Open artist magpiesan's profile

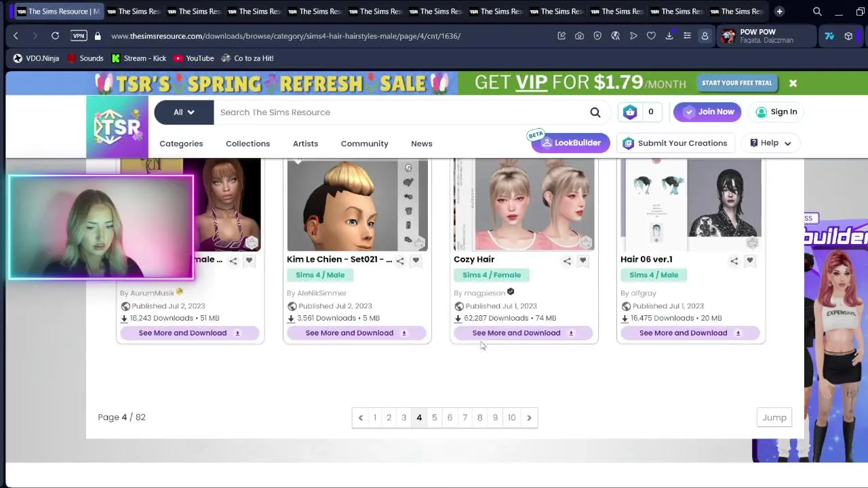tap(484, 293)
